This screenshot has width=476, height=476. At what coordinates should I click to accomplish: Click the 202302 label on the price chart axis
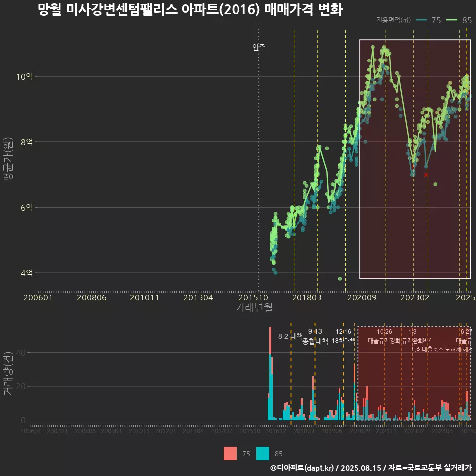415,297
